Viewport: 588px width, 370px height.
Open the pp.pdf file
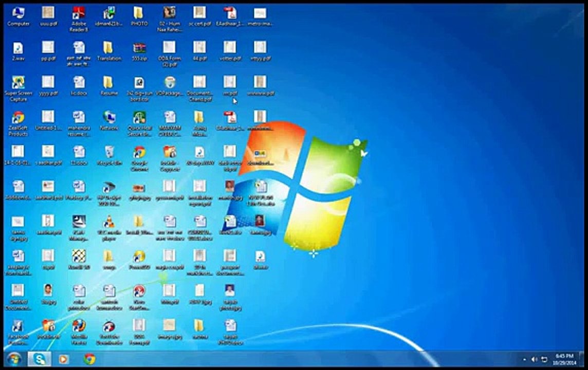coord(48,52)
